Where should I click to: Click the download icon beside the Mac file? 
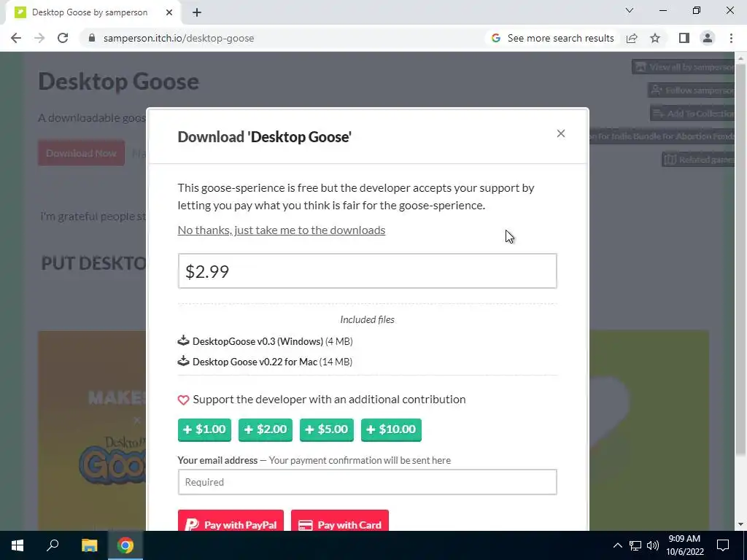click(183, 362)
